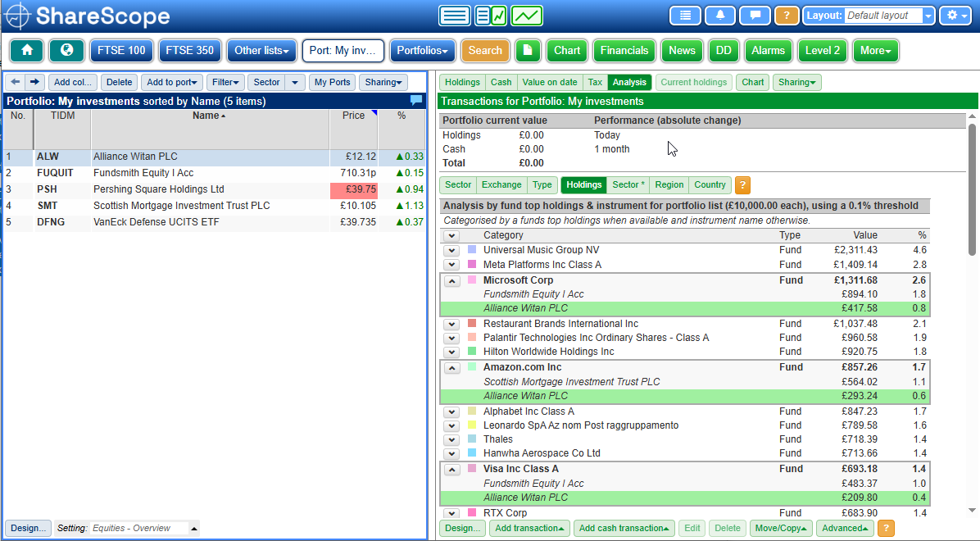Select the single list view layout icon

point(454,16)
